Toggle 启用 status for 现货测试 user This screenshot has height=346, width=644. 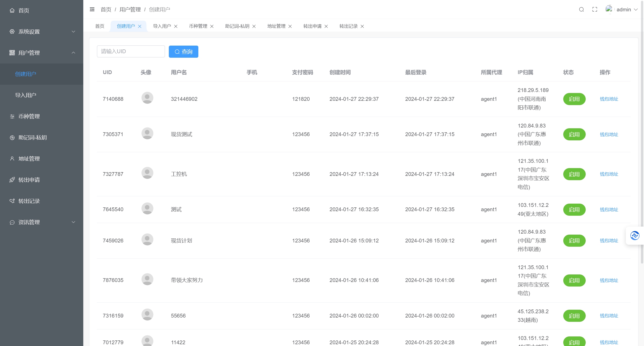point(574,134)
